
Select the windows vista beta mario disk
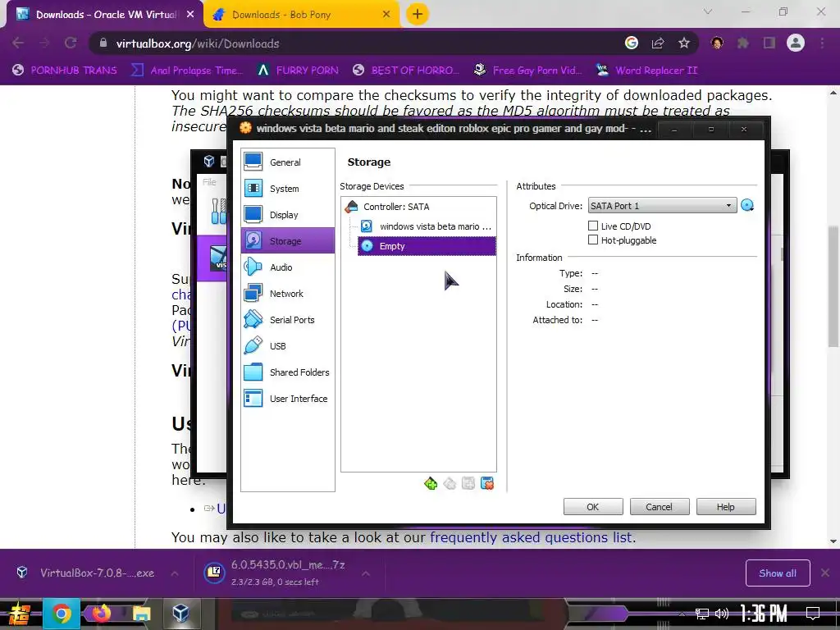click(427, 226)
